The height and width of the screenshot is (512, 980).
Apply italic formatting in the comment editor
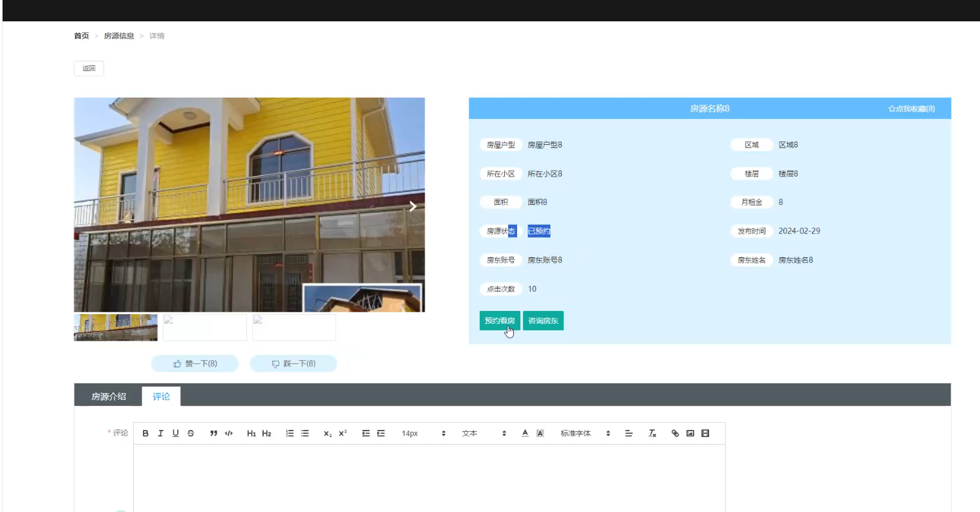tap(160, 433)
